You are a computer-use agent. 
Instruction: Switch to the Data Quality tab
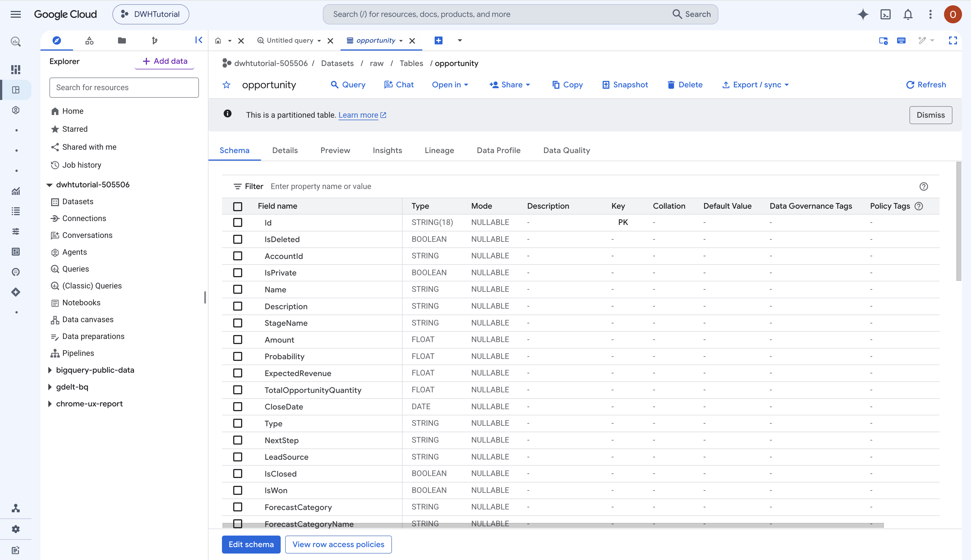[x=567, y=150]
